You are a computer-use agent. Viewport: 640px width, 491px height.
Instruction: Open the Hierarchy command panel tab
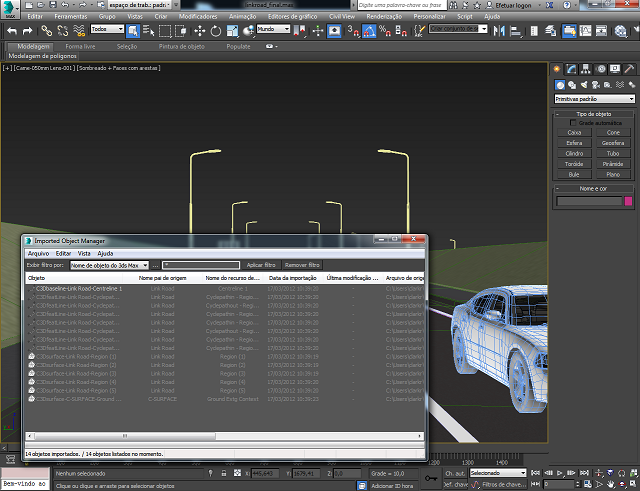(587, 69)
